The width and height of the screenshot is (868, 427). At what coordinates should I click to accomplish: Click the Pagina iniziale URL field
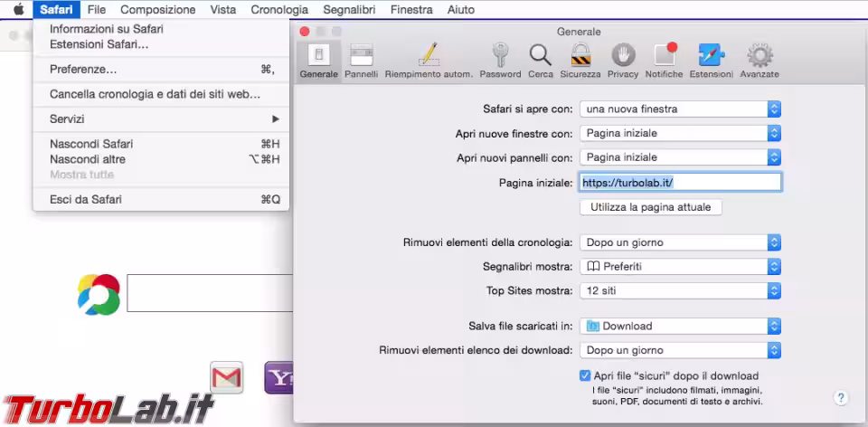[680, 182]
